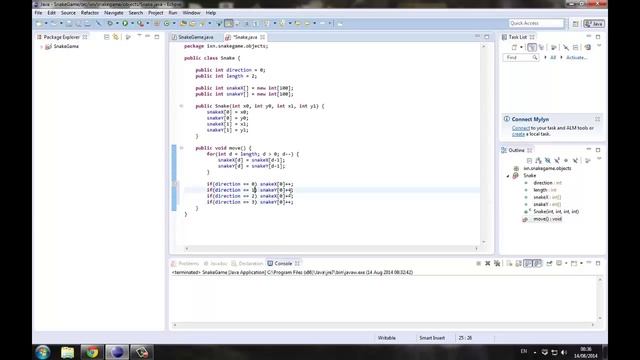
Task: Open the Refactor menu
Action: [89, 13]
